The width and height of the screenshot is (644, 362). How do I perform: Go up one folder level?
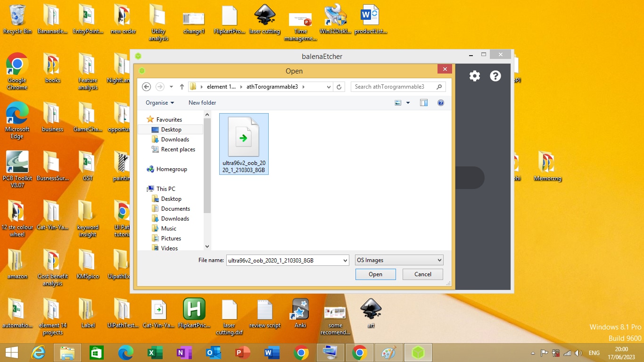click(x=182, y=87)
